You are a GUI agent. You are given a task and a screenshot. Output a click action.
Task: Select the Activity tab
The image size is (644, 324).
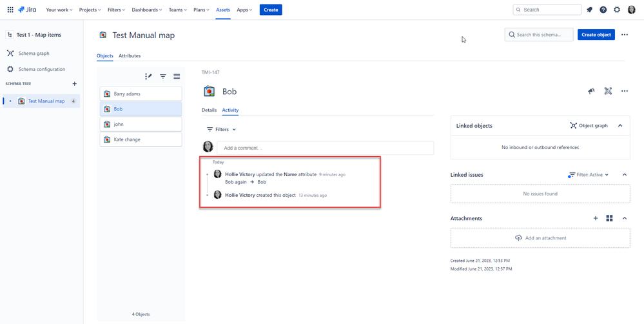(x=230, y=110)
